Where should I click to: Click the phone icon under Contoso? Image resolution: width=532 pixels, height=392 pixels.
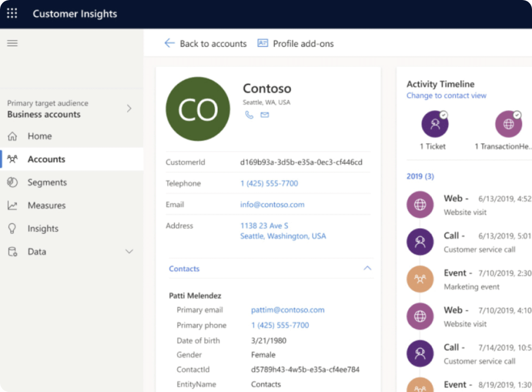[x=249, y=115]
